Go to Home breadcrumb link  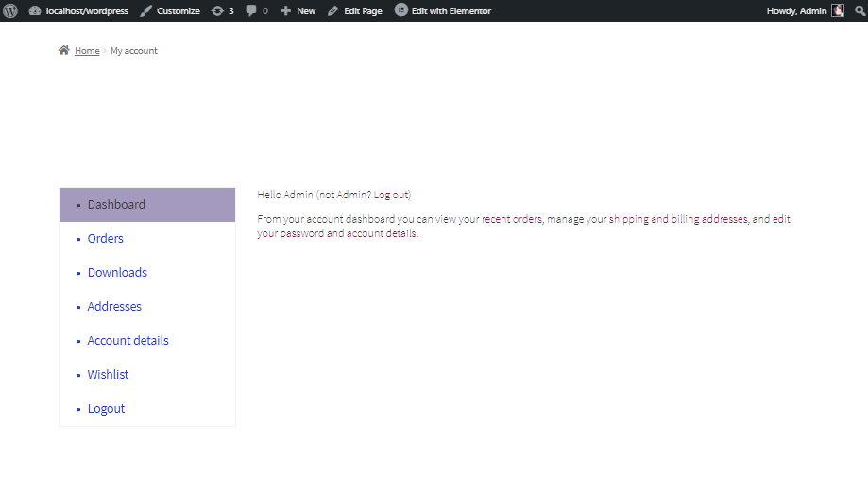(x=87, y=50)
